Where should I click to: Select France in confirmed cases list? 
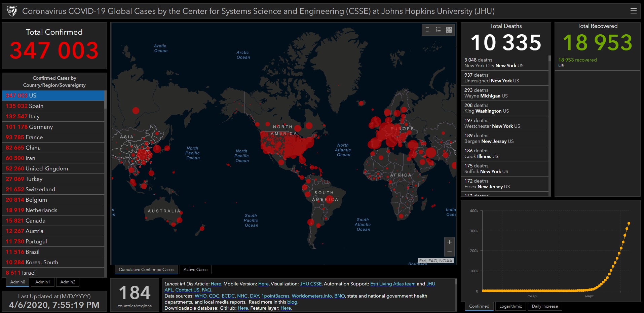53,137
